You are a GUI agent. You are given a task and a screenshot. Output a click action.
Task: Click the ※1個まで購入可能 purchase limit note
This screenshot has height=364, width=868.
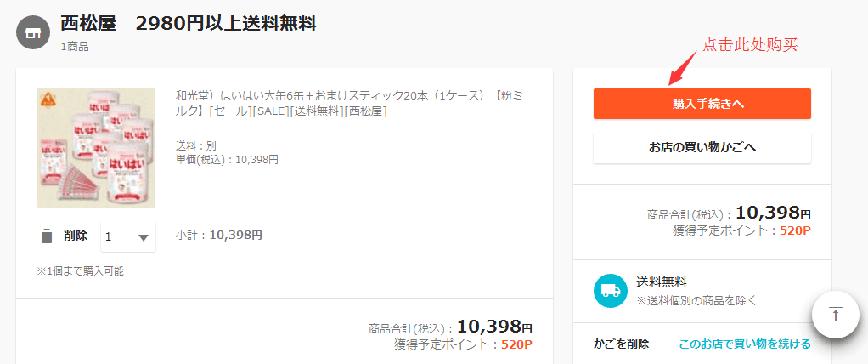tap(81, 271)
